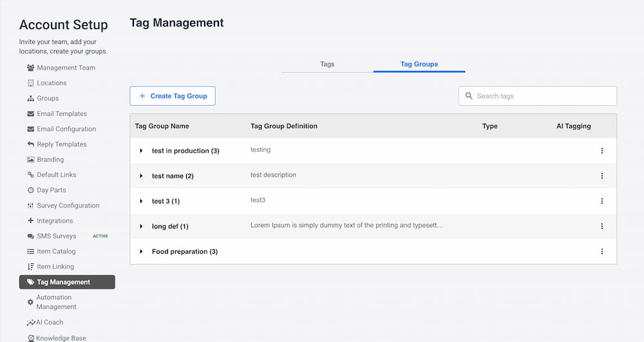
Task: Expand the Food preparation tag group
Action: pyautogui.click(x=141, y=251)
